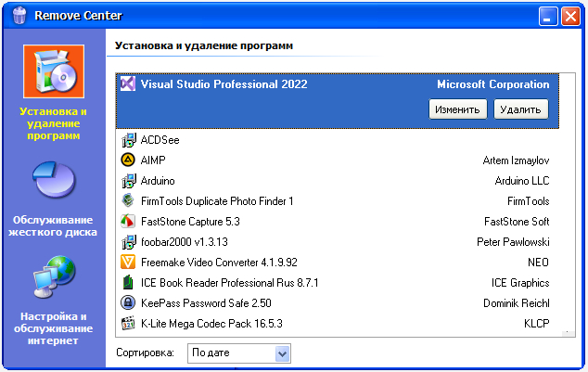Open the hard disk maintenance pie icon
Viewport: 588px width, 372px height.
pos(54,180)
